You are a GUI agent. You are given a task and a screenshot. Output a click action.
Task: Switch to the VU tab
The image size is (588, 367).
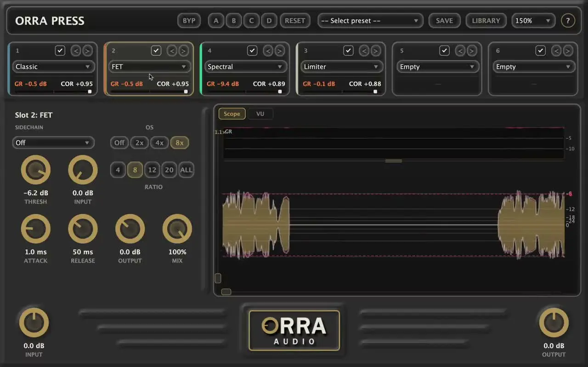tap(260, 114)
